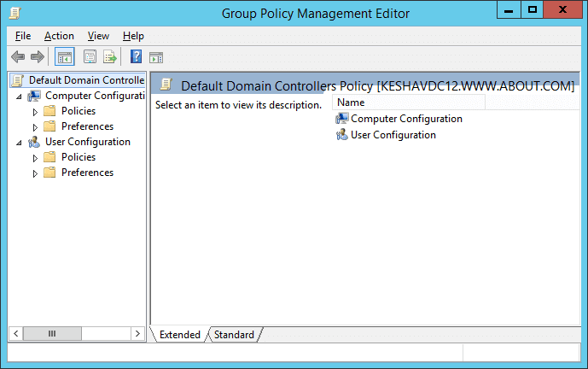This screenshot has width=588, height=369.
Task: Open the blue Help question mark icon
Action: point(136,57)
